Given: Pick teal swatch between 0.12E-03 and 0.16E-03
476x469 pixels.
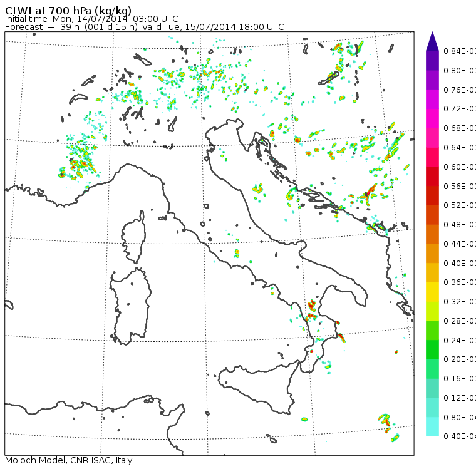Looking at the screenshot, I should click(432, 388).
